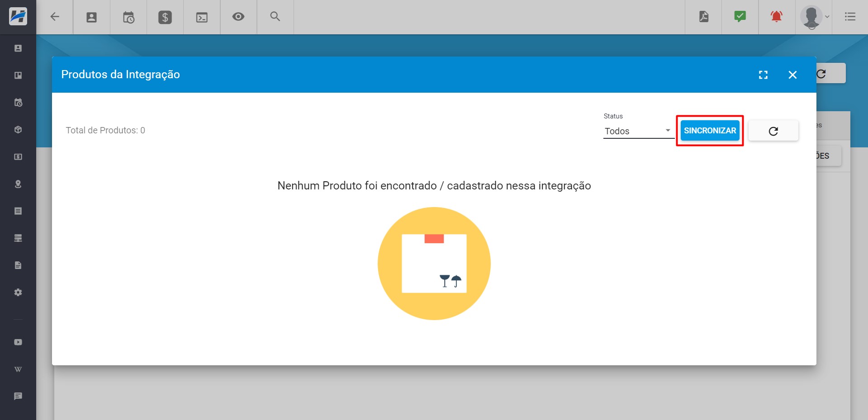The image size is (868, 420).
Task: Click the location pin icon in the sidebar
Action: click(18, 184)
